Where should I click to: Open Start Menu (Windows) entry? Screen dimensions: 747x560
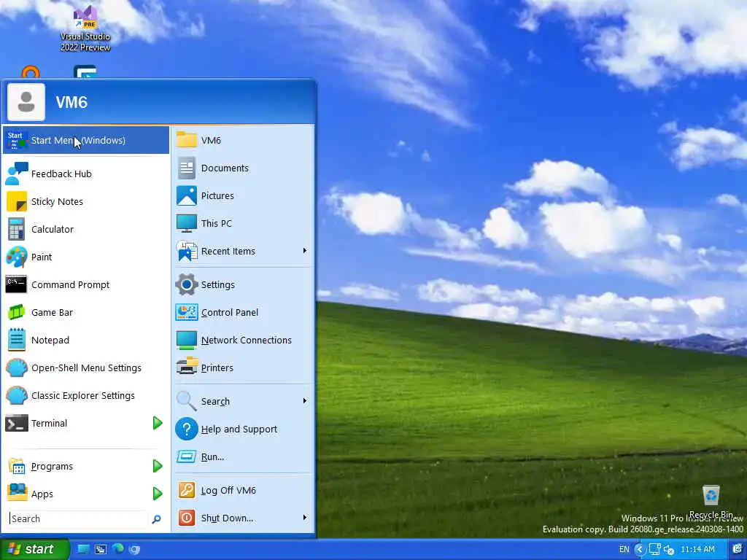click(86, 140)
